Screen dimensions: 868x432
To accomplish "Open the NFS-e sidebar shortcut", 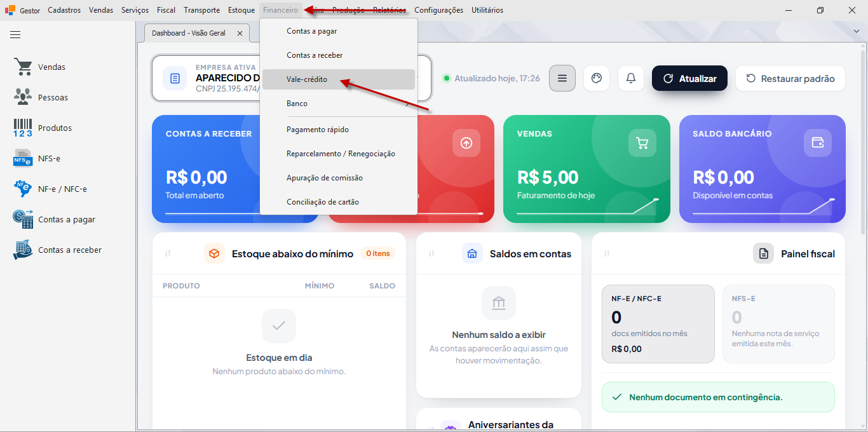I will [37, 158].
